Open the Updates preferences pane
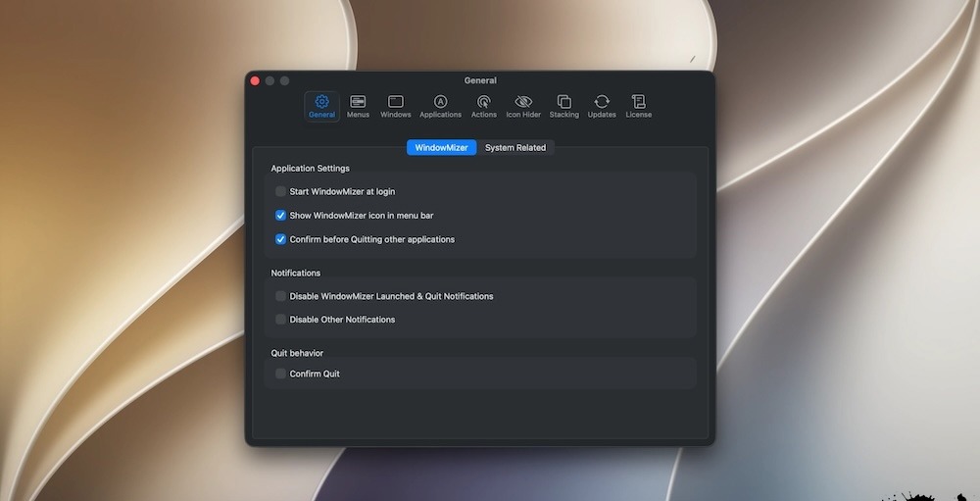This screenshot has width=980, height=501. tap(602, 106)
